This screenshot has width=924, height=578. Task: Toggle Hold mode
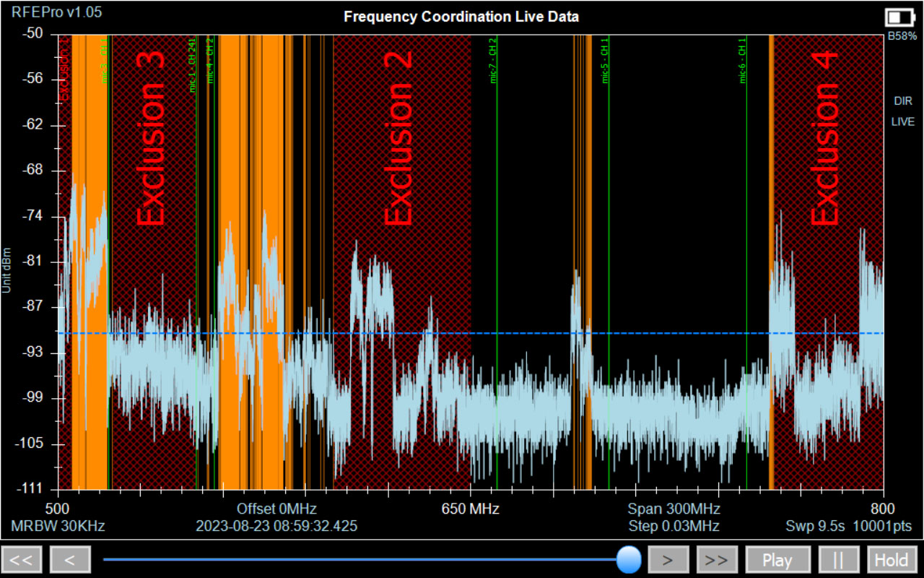pyautogui.click(x=892, y=559)
